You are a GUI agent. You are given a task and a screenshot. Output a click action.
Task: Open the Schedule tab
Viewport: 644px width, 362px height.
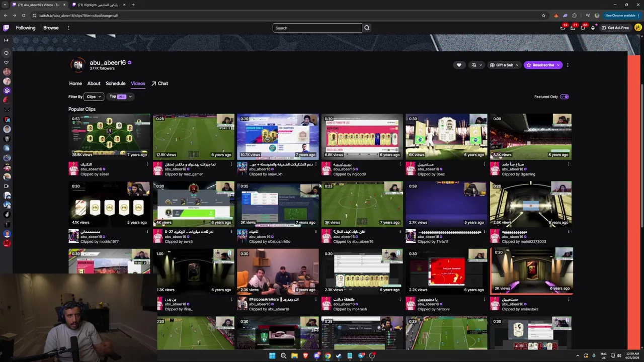click(x=115, y=83)
